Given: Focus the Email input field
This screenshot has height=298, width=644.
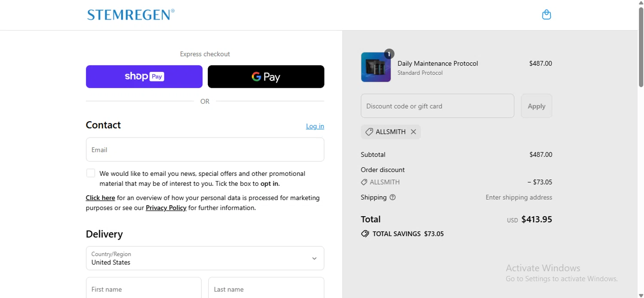Looking at the screenshot, I should (205, 150).
